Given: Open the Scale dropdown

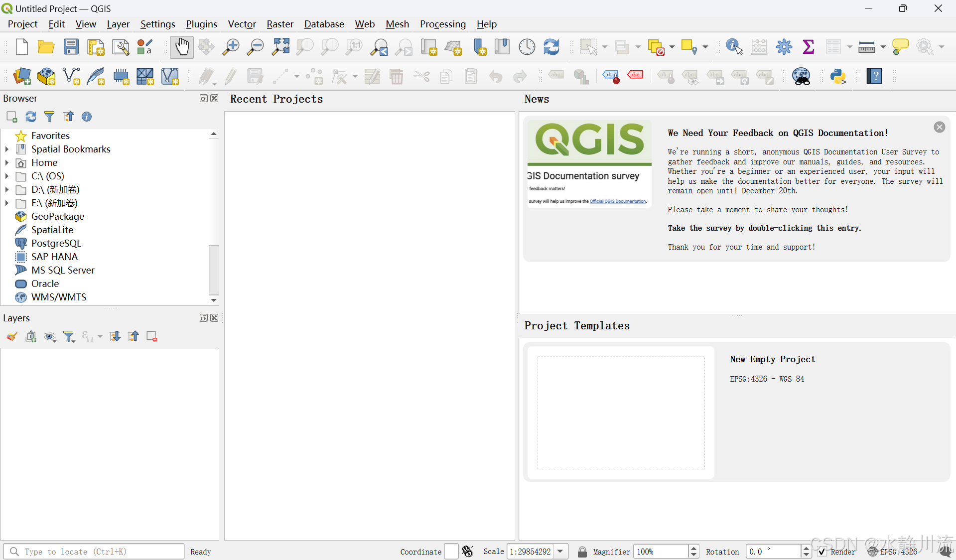Looking at the screenshot, I should click(x=560, y=552).
